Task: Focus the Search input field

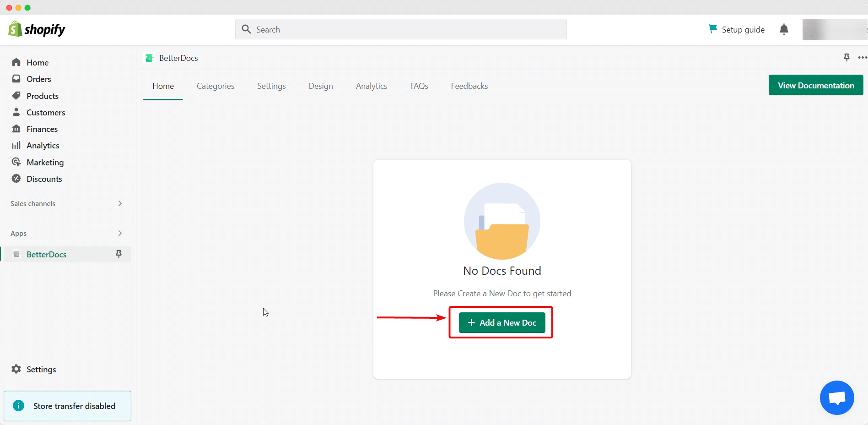Action: 401,29
